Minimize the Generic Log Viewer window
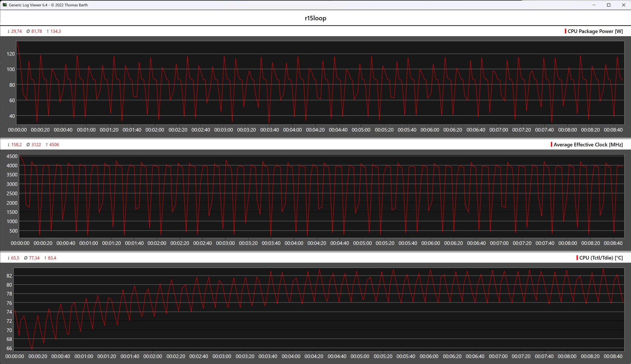631x364 pixels. (594, 5)
